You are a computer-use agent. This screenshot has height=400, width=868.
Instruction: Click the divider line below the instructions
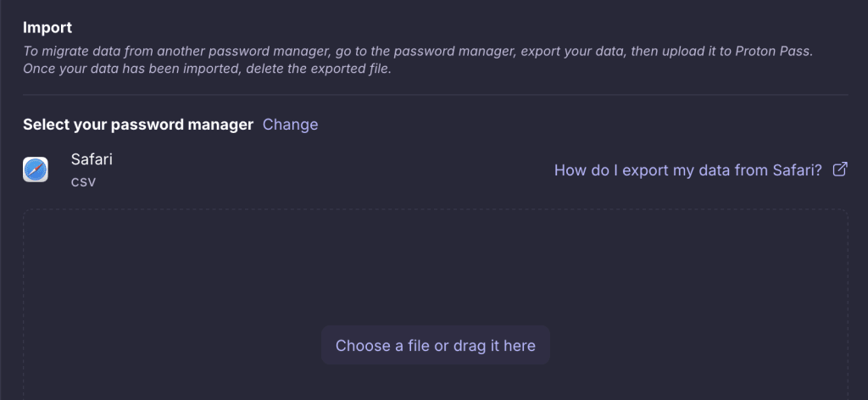(434, 95)
